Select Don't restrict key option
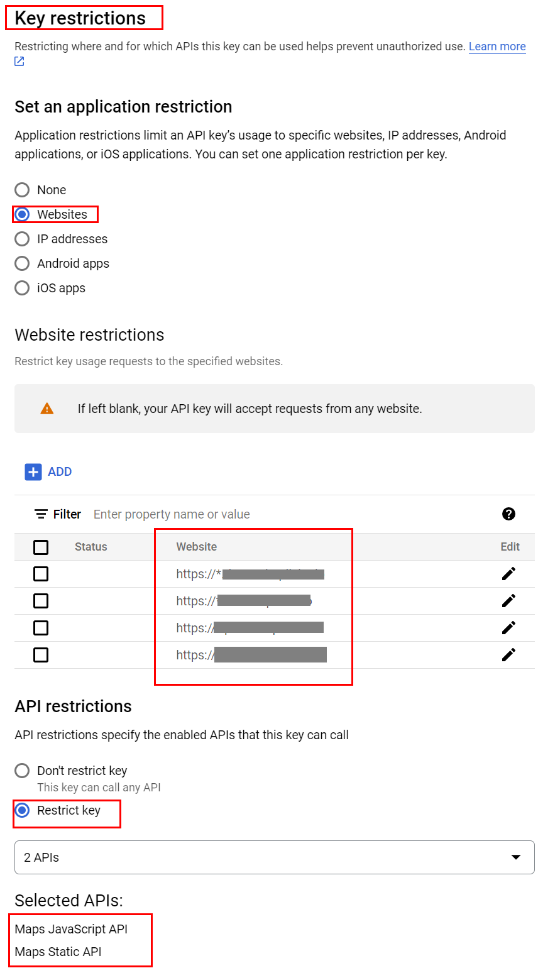 coord(22,771)
